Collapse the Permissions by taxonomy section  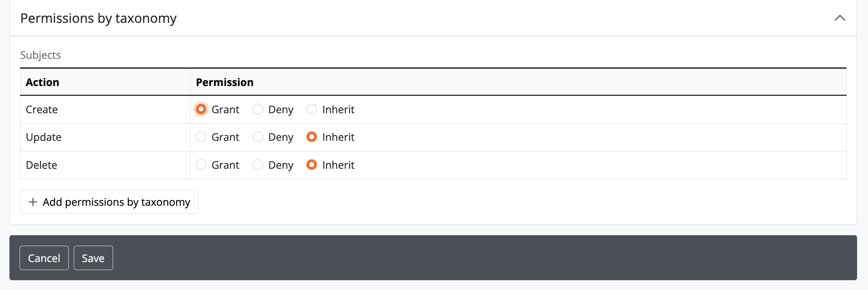point(840,18)
